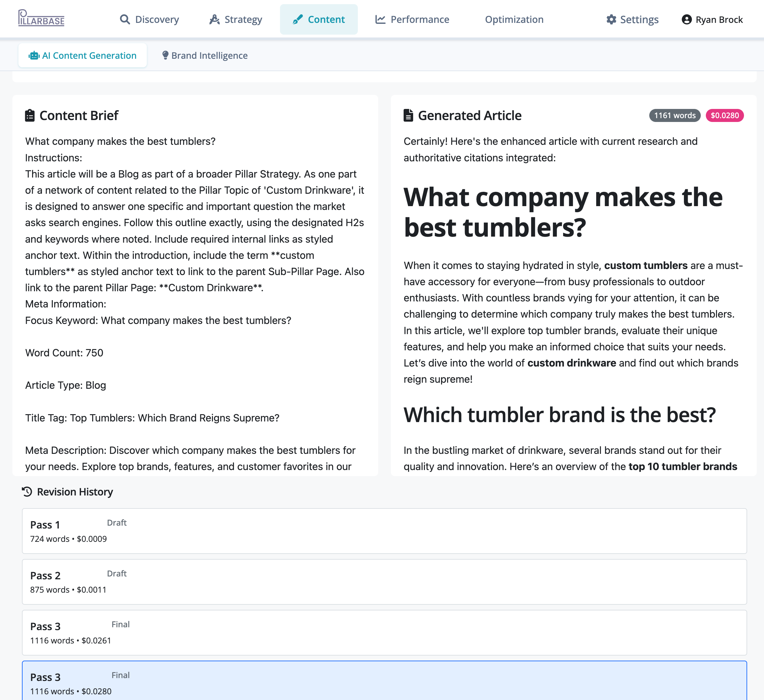Click the robot icon in AI Content Generation
764x700 pixels.
point(34,56)
